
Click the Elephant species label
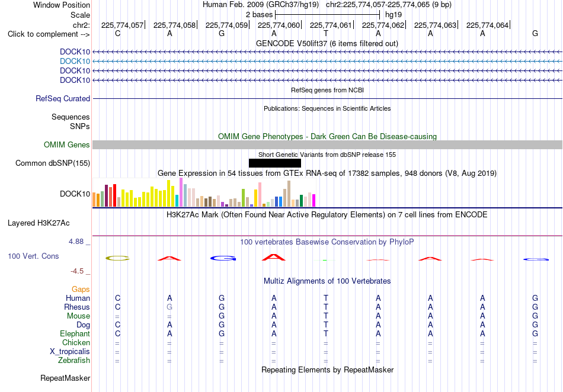point(75,334)
